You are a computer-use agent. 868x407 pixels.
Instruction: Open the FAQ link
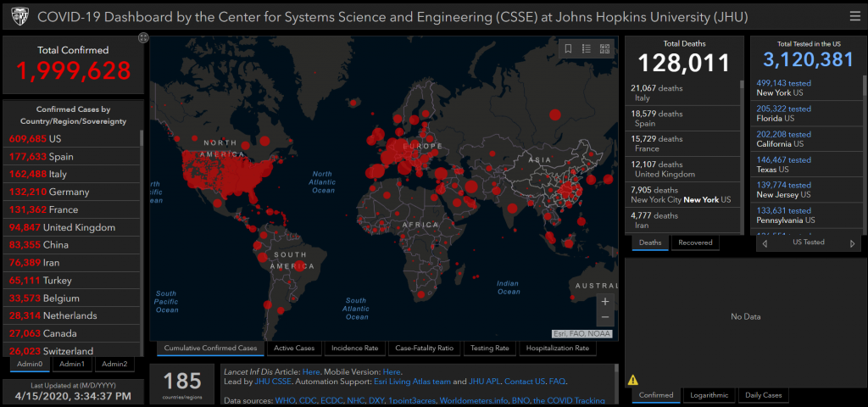coord(557,382)
